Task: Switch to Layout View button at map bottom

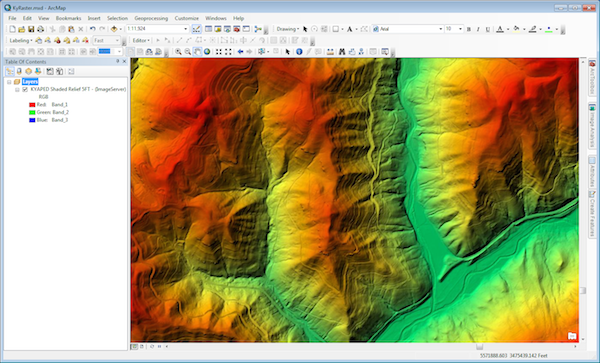Action: pos(142,347)
